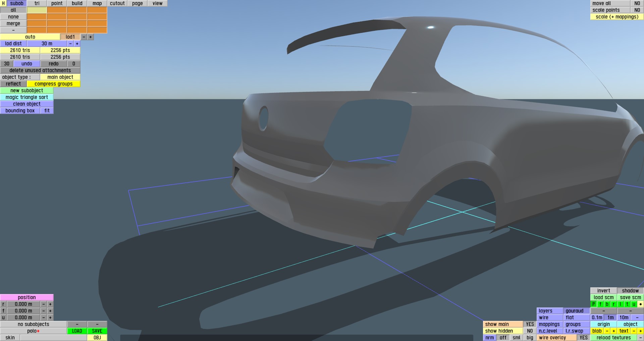644x341 pixels.
Task: Click the compress groups button
Action: [54, 84]
